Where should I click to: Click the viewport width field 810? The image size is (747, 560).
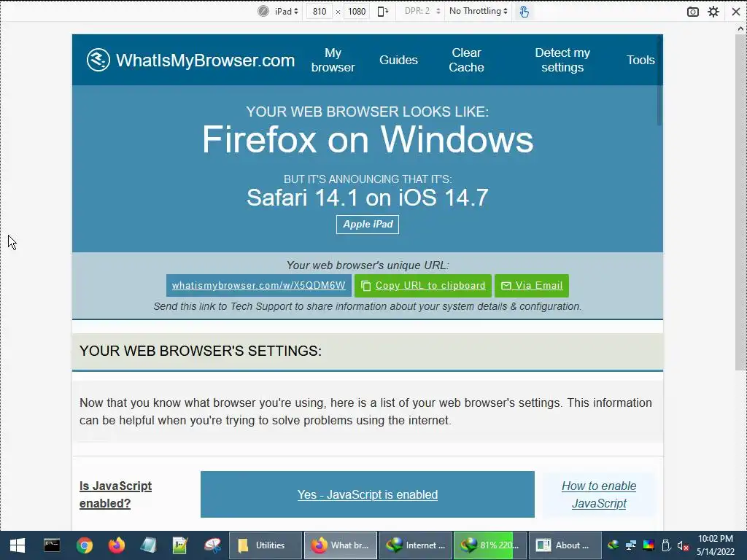point(320,12)
